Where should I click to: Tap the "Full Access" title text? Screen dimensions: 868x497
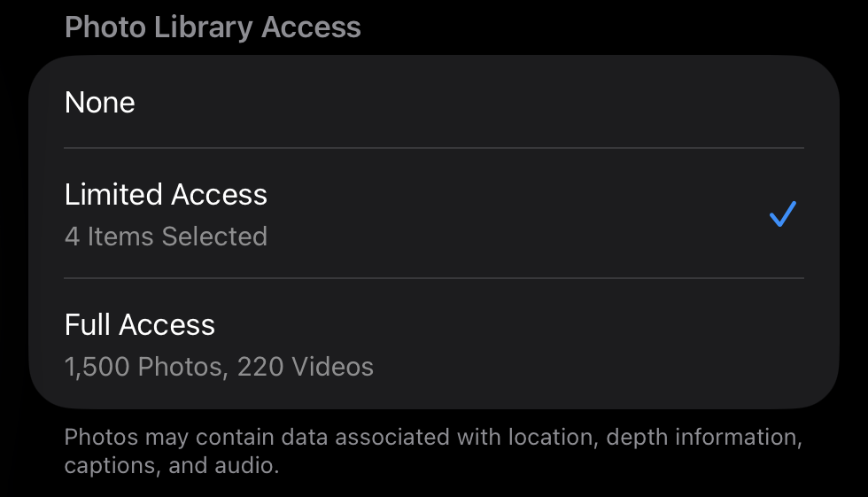(140, 325)
